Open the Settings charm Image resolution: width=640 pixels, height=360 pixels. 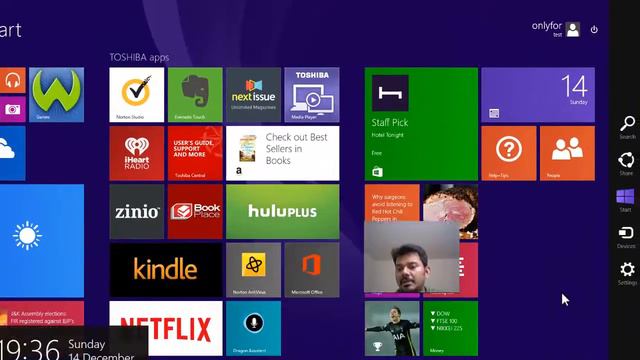(627, 273)
